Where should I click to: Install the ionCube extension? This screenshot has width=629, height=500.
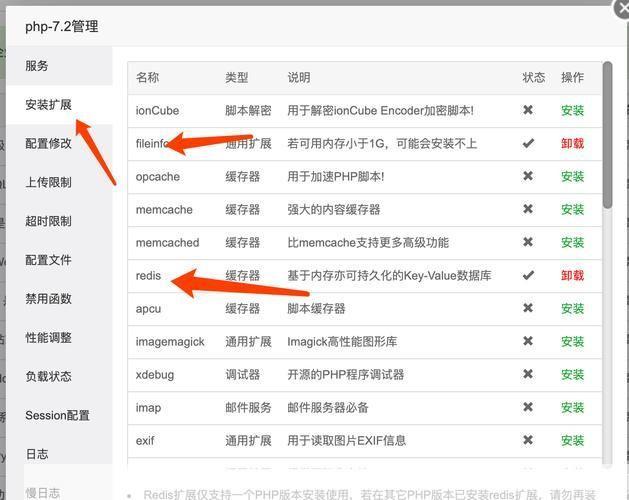[572, 110]
